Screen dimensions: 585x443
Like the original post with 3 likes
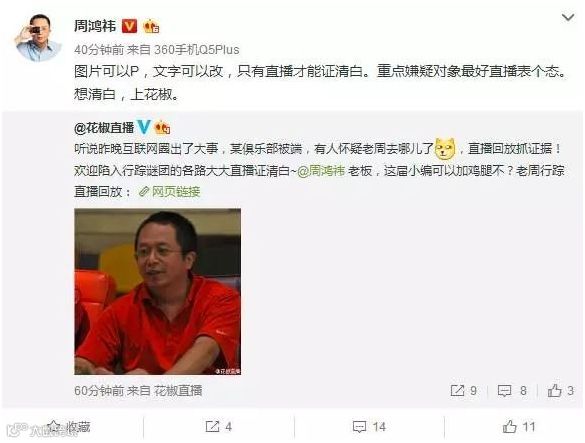point(560,391)
